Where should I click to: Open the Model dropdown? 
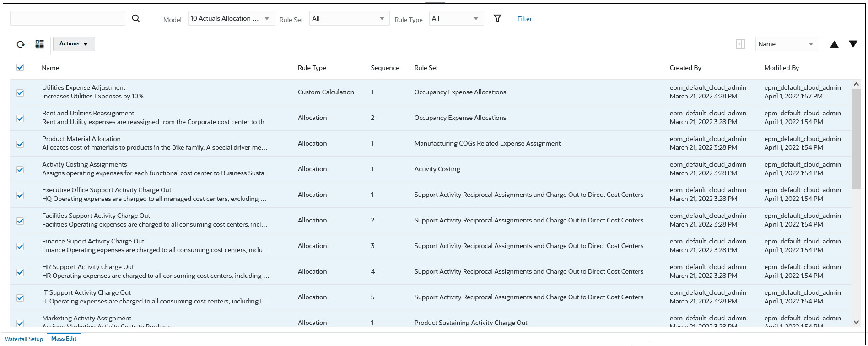[231, 19]
